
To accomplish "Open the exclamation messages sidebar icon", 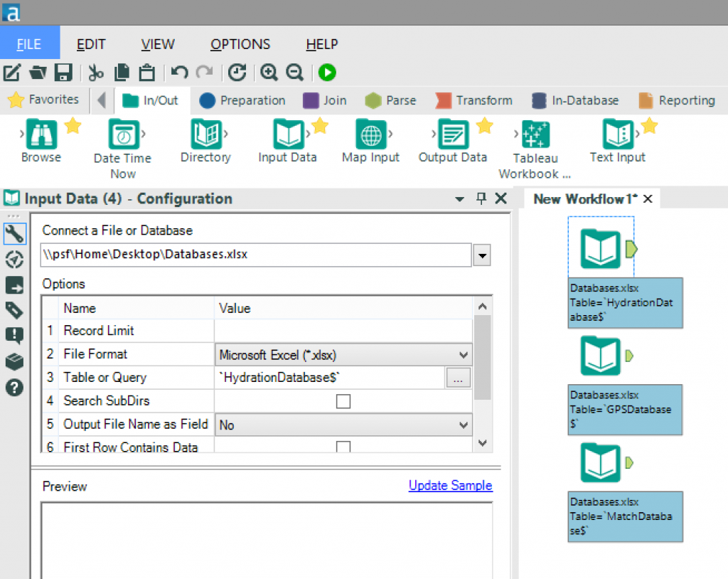I will 14,335.
